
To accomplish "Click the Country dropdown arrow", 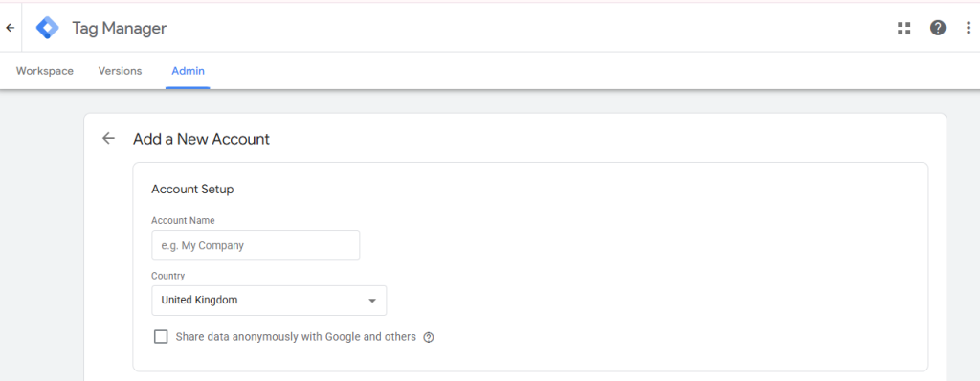I will point(372,301).
